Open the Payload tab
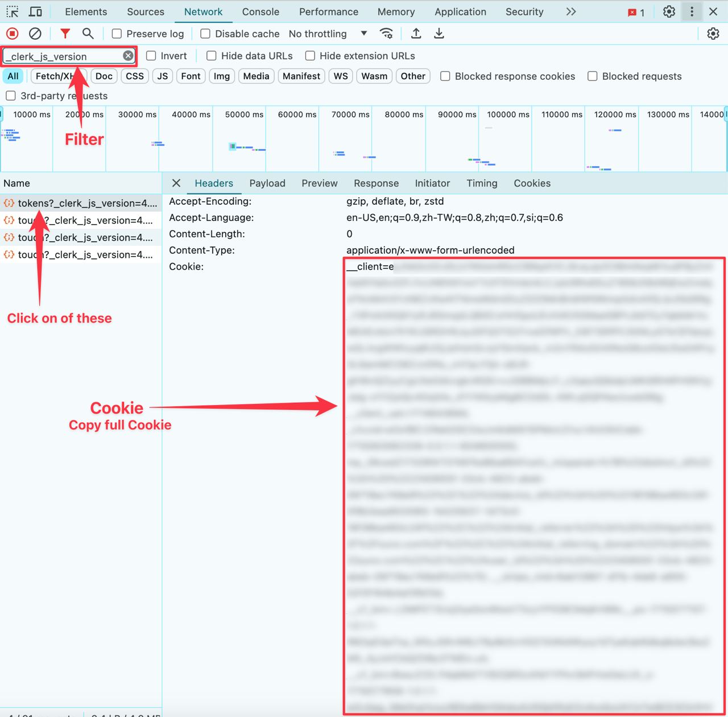The height and width of the screenshot is (717, 728). coord(267,183)
